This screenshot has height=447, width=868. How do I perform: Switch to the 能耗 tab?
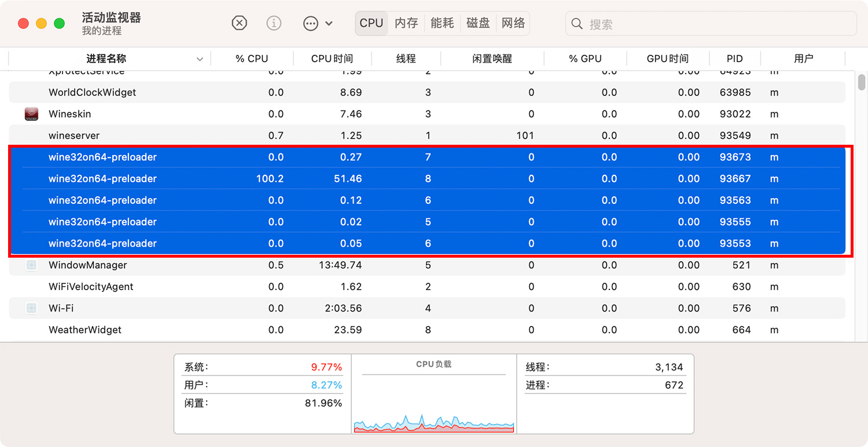pyautogui.click(x=442, y=23)
